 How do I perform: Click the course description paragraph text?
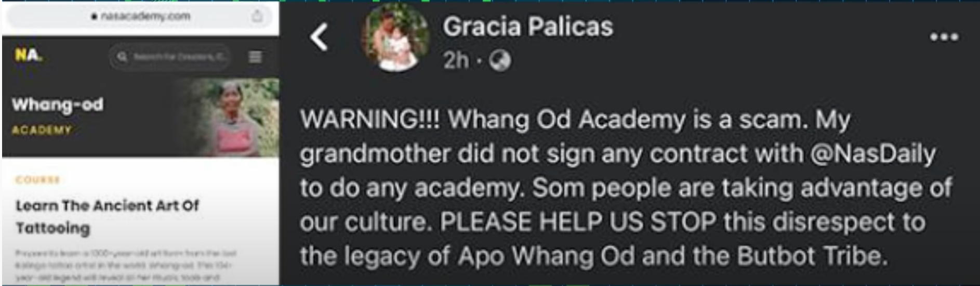(126, 265)
